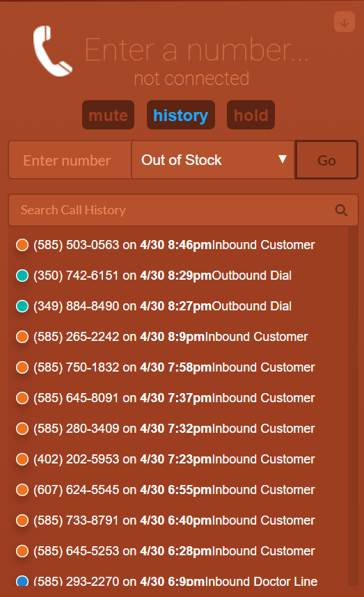Click the large Enter a number display
364x597 pixels.
click(196, 49)
